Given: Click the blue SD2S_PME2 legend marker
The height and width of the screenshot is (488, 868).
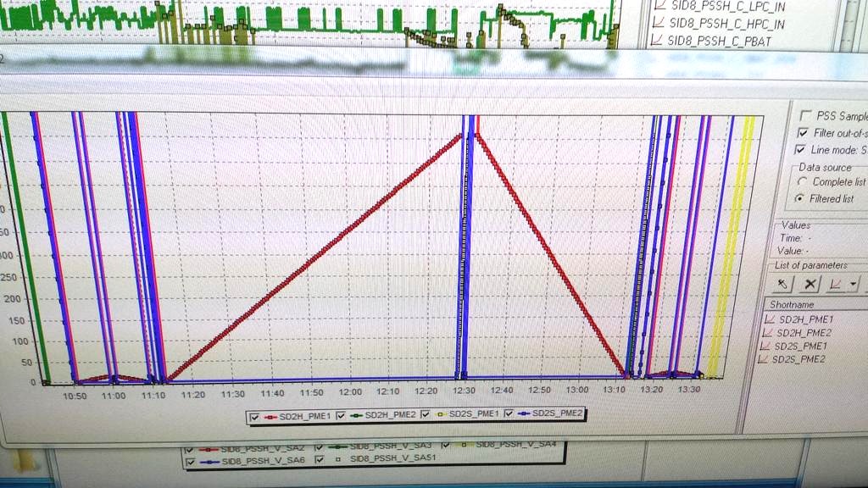Looking at the screenshot, I should [x=524, y=413].
